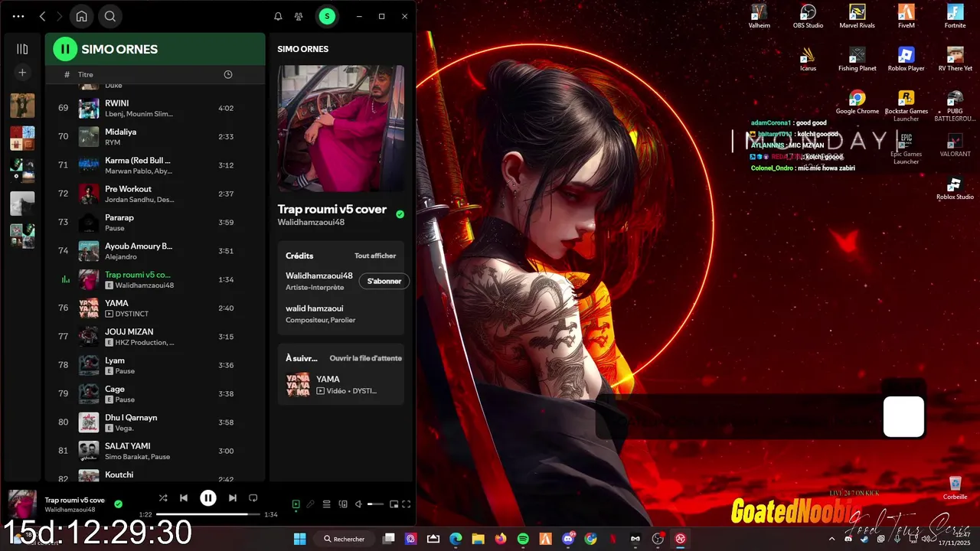Open the Fortnite desktop shortcut

click(x=955, y=16)
